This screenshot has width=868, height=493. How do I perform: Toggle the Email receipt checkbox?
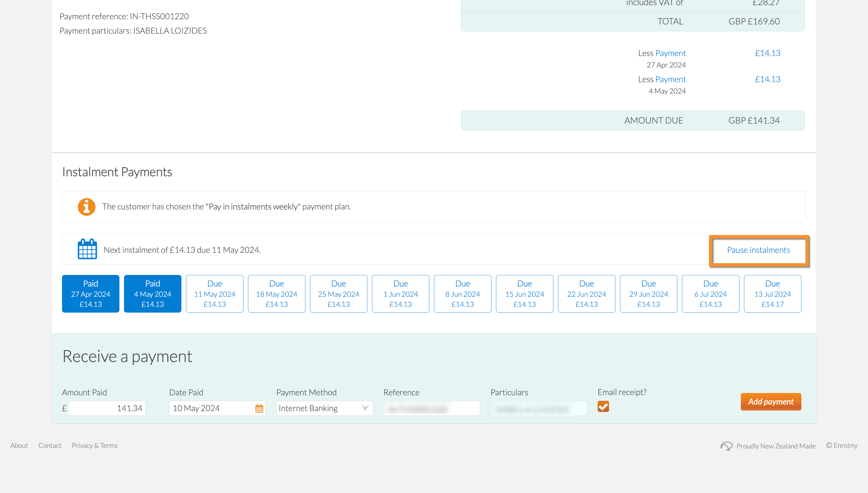point(603,406)
